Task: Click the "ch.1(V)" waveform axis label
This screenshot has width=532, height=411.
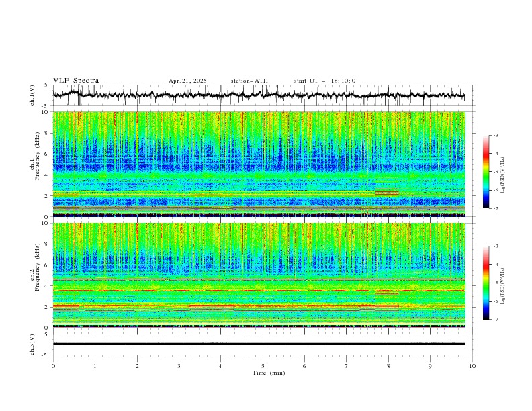Action: click(x=32, y=95)
